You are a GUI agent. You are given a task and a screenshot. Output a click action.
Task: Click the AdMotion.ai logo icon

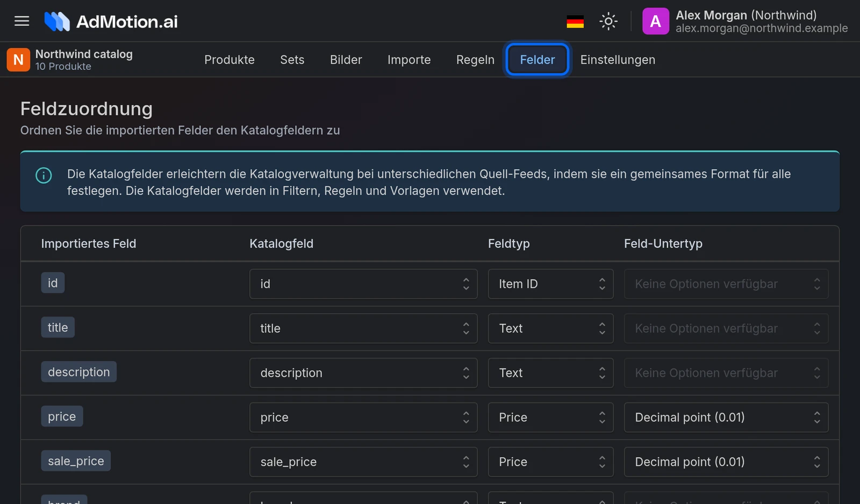[57, 21]
